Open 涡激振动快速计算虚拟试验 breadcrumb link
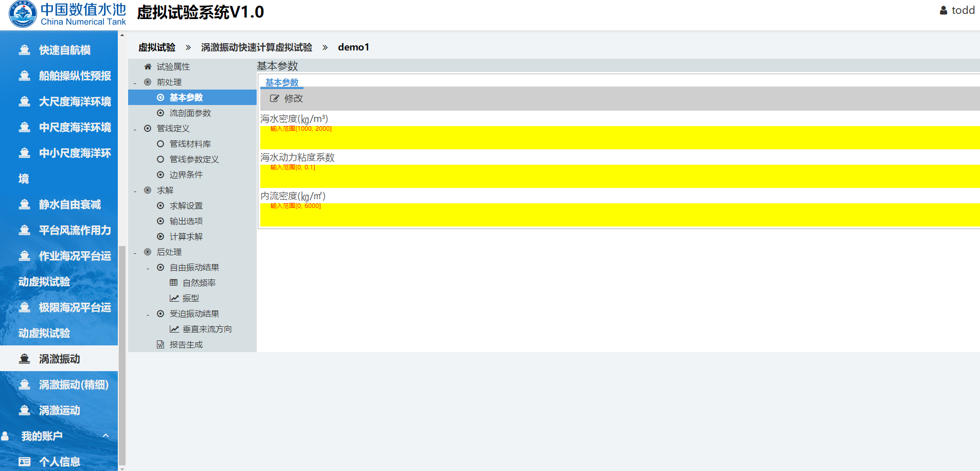This screenshot has width=980, height=471. (x=256, y=47)
